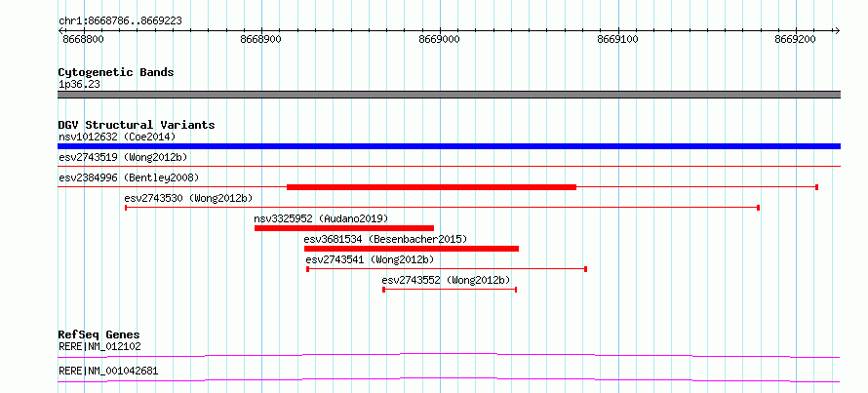Select the esv2743530 (Wong2012b) variant line

coord(442,208)
